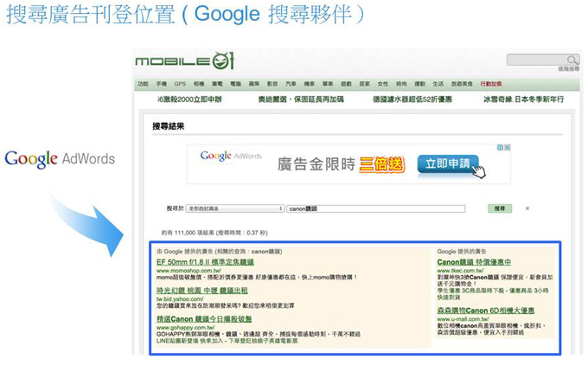Open the 女性 nav item
The width and height of the screenshot is (588, 365).
383,84
